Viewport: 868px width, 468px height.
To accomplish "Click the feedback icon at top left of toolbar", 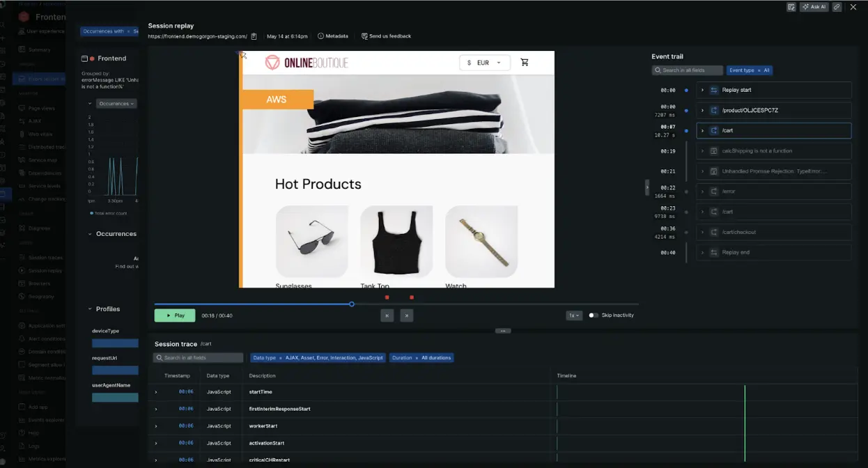I will click(791, 7).
